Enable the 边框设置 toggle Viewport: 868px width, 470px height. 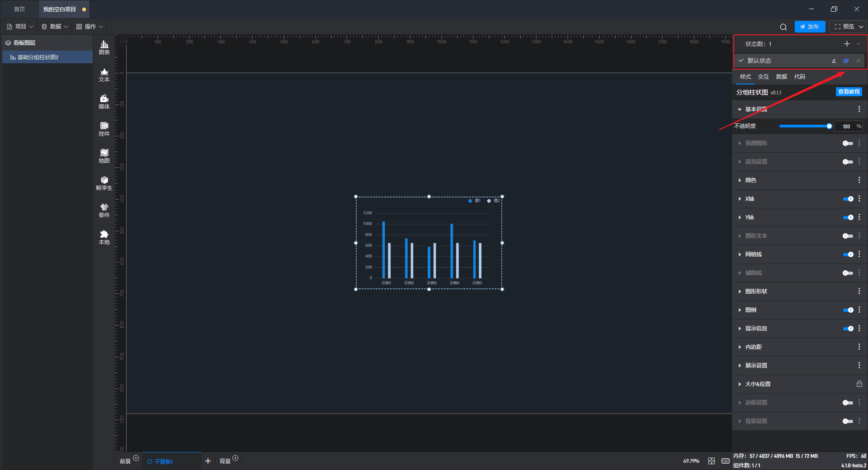coord(848,403)
